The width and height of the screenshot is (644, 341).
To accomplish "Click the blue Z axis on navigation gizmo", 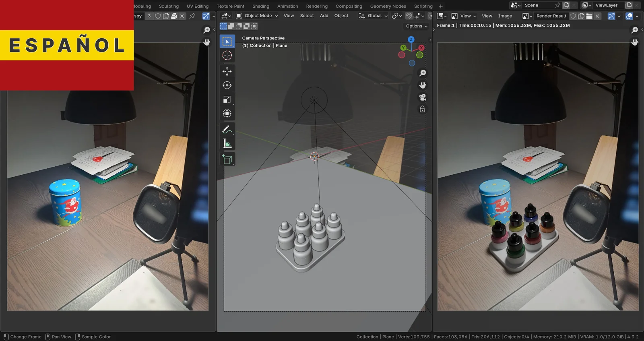I will tap(411, 39).
